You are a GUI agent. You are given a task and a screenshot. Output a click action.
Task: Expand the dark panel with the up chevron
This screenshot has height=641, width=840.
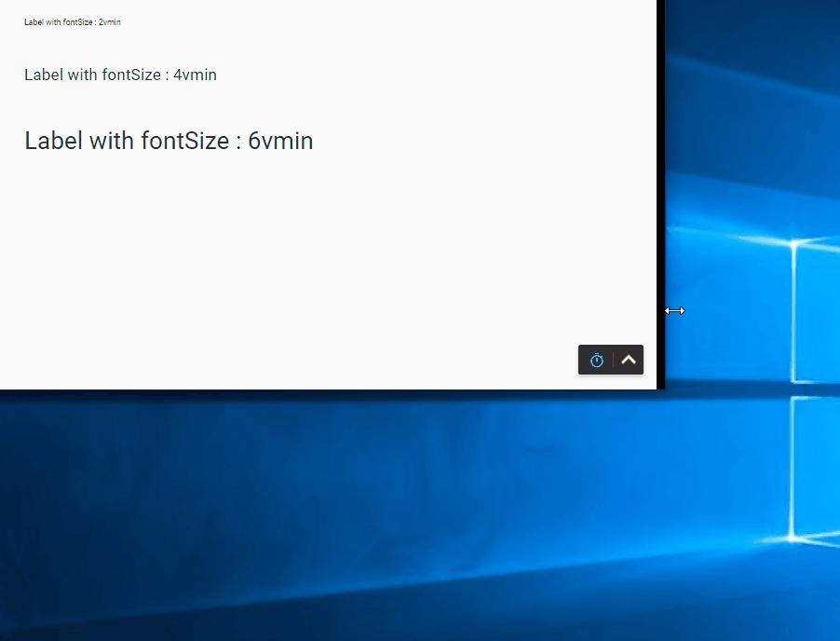pos(629,360)
